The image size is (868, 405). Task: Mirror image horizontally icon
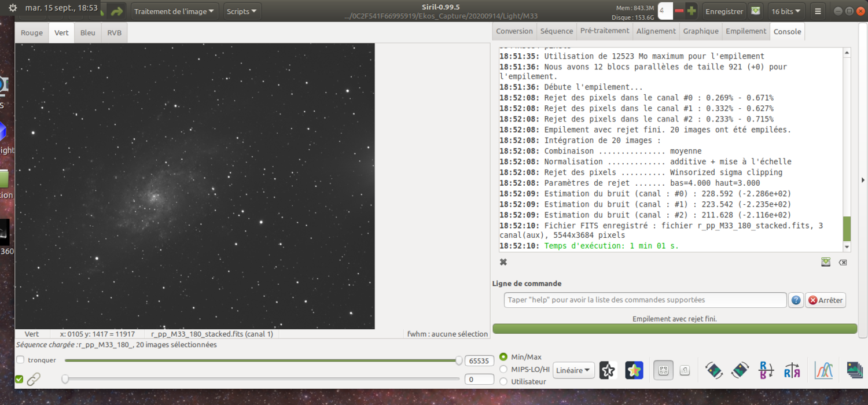(x=792, y=370)
